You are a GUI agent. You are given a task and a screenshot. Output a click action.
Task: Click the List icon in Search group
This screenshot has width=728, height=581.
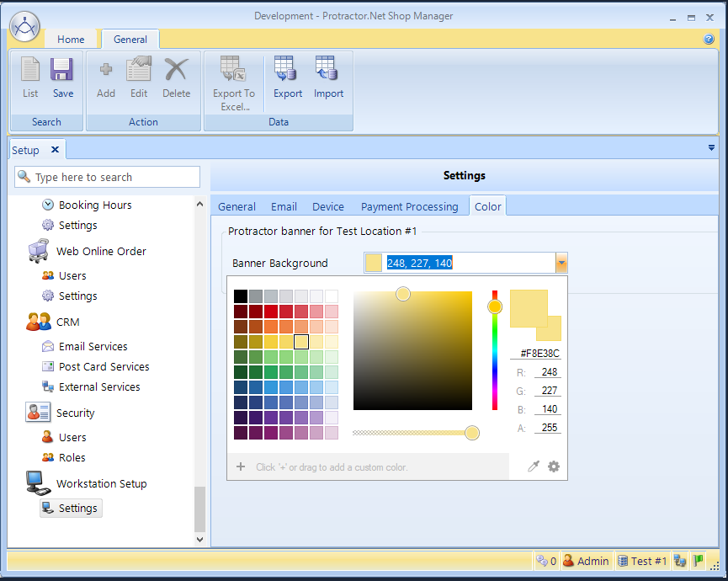(x=30, y=77)
